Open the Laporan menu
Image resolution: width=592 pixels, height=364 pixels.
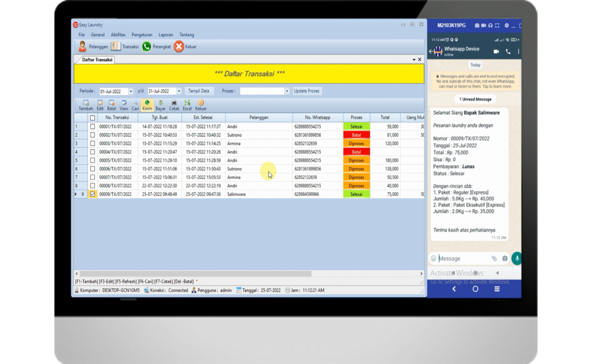coord(165,35)
